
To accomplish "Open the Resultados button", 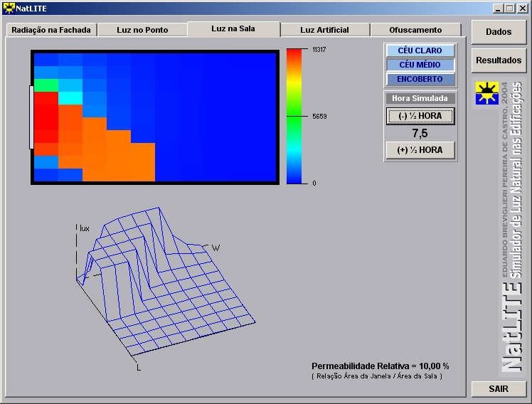I will [499, 60].
